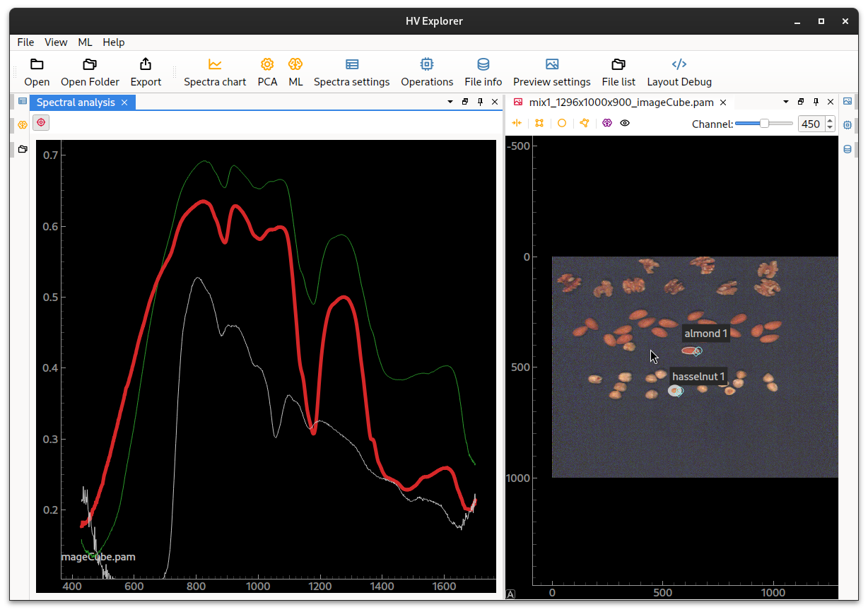This screenshot has width=868, height=612.
Task: Open the Operations panel from toolbar
Action: click(x=427, y=73)
